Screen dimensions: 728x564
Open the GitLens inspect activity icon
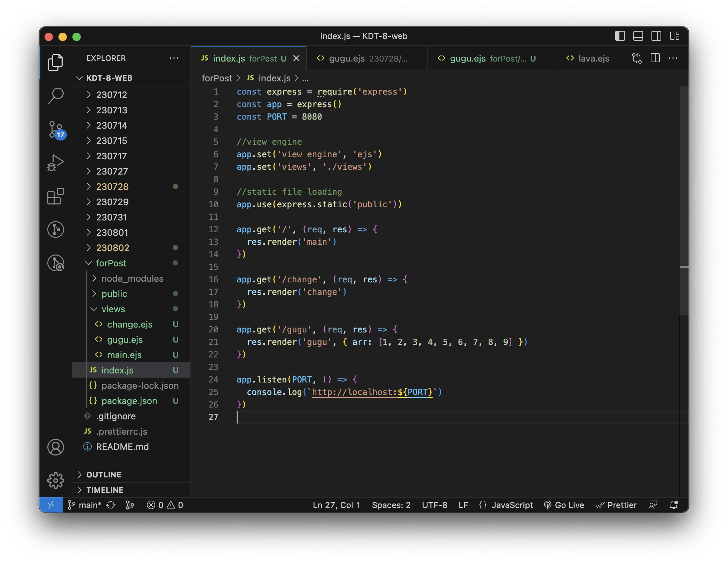(55, 263)
